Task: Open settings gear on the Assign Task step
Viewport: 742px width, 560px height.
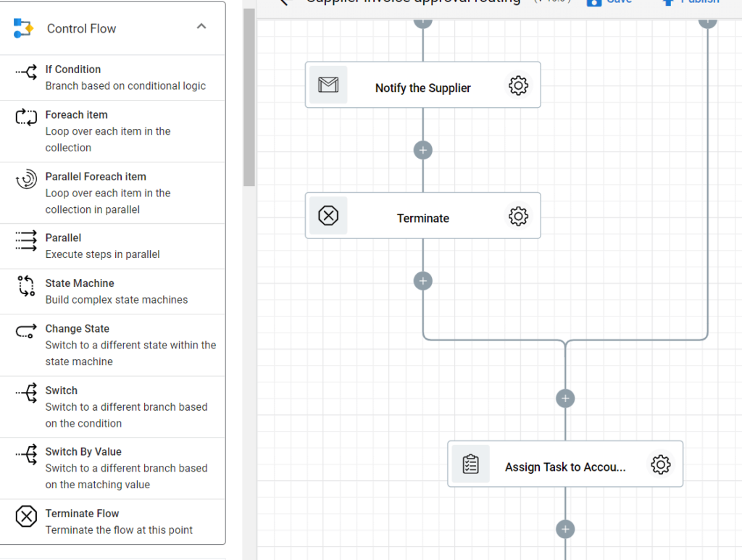Action: (x=660, y=464)
